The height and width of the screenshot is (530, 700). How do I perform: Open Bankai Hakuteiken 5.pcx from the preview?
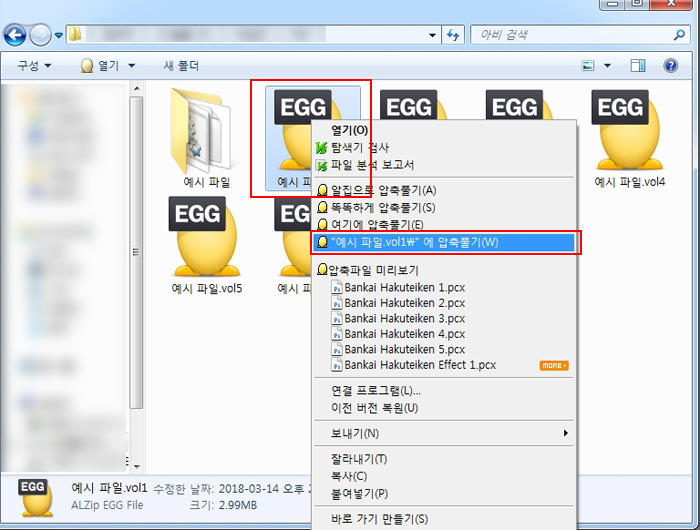coord(398,349)
